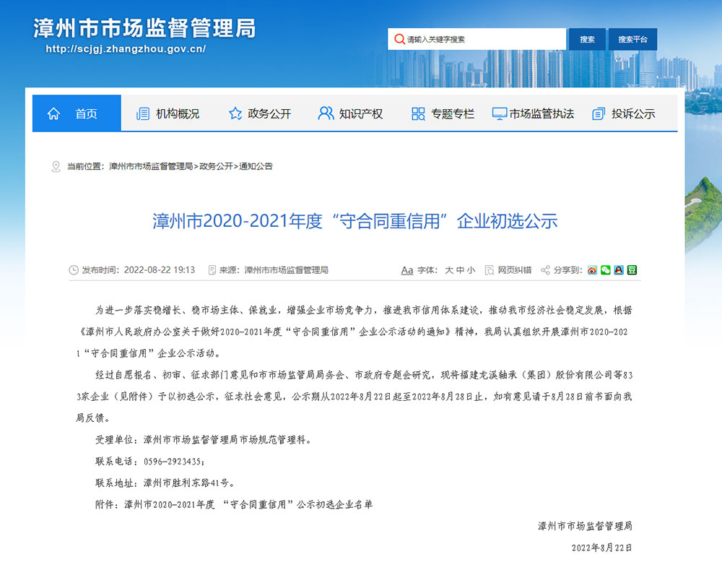The height and width of the screenshot is (588, 722).
Task: Go to 专题专栏 section
Action: (443, 113)
